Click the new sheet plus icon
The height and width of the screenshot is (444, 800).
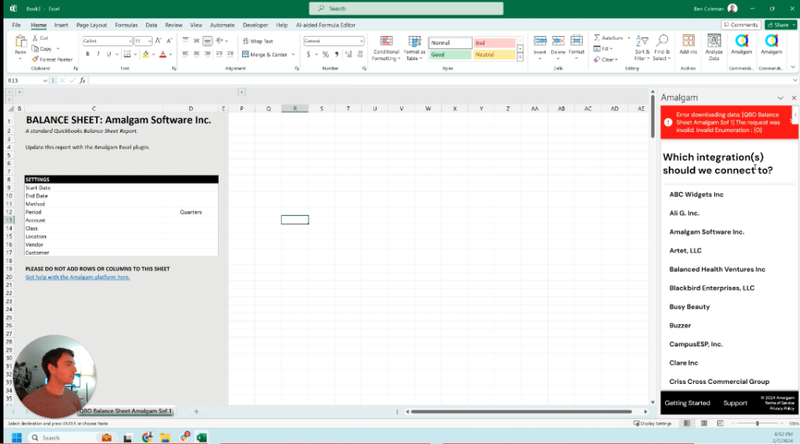[196, 411]
